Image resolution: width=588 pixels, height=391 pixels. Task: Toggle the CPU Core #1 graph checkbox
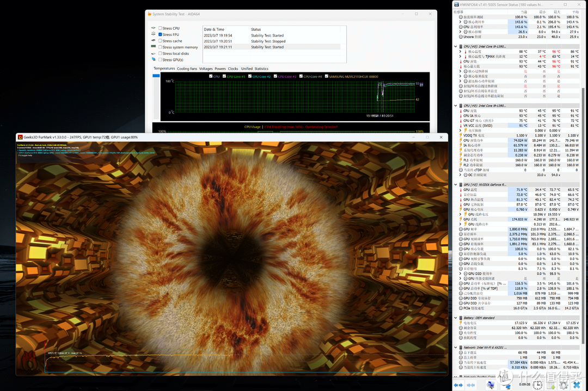pos(224,76)
